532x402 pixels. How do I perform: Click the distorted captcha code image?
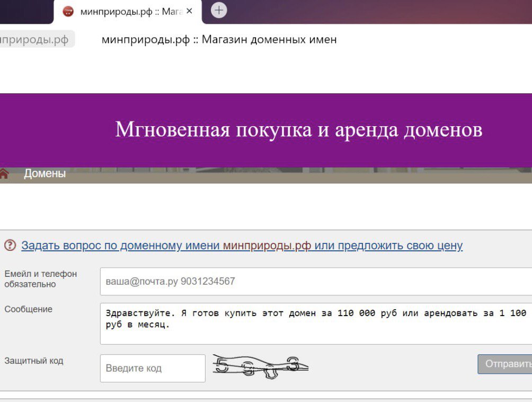coord(260,367)
